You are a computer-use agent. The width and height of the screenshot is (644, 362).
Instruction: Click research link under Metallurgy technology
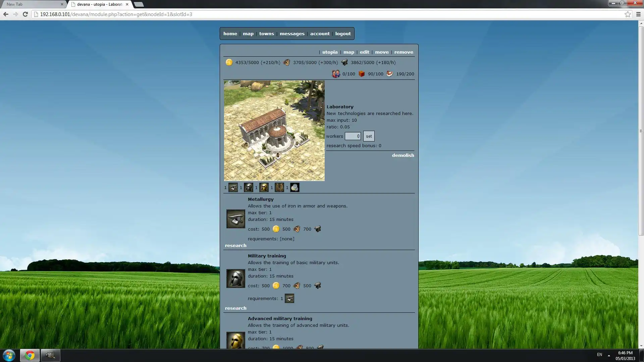pyautogui.click(x=235, y=245)
